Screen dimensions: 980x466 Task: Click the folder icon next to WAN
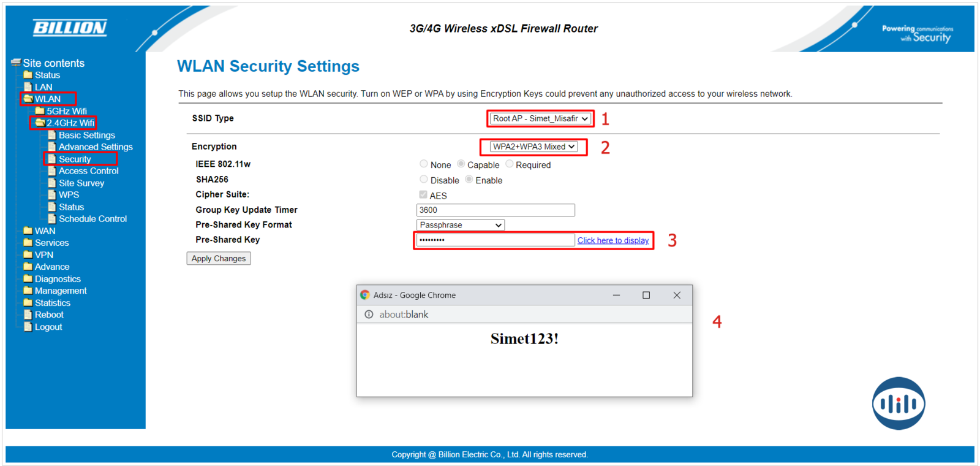(x=28, y=231)
